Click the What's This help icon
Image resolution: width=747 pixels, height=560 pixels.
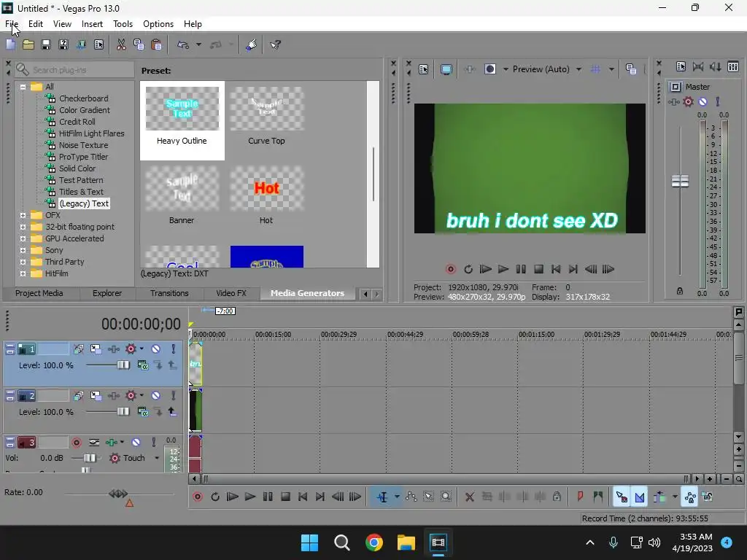pyautogui.click(x=275, y=44)
